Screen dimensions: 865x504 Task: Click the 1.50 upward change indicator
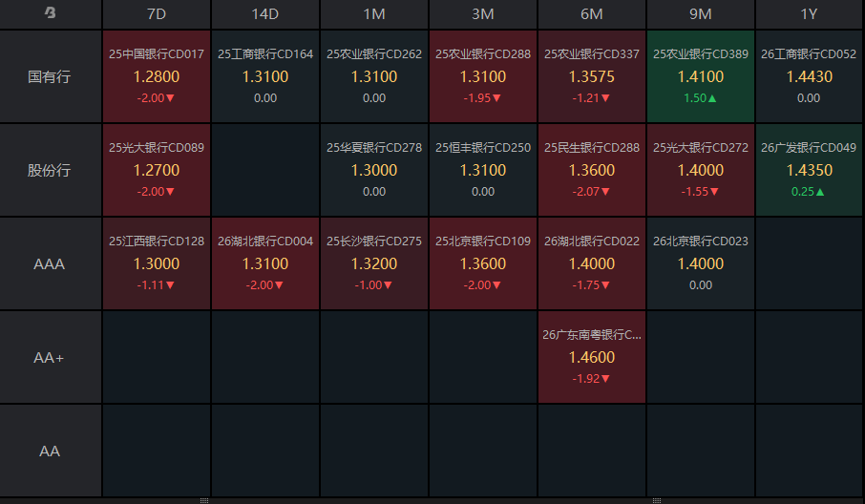coord(700,98)
